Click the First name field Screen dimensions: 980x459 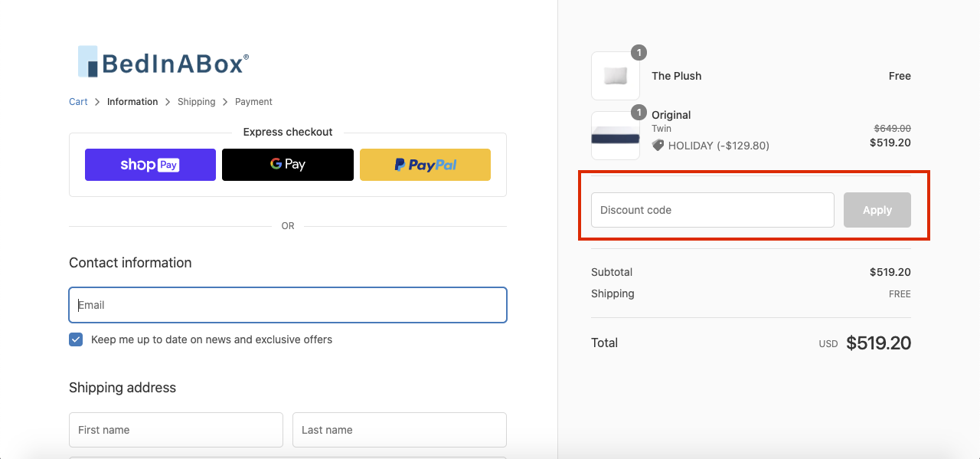(x=176, y=430)
